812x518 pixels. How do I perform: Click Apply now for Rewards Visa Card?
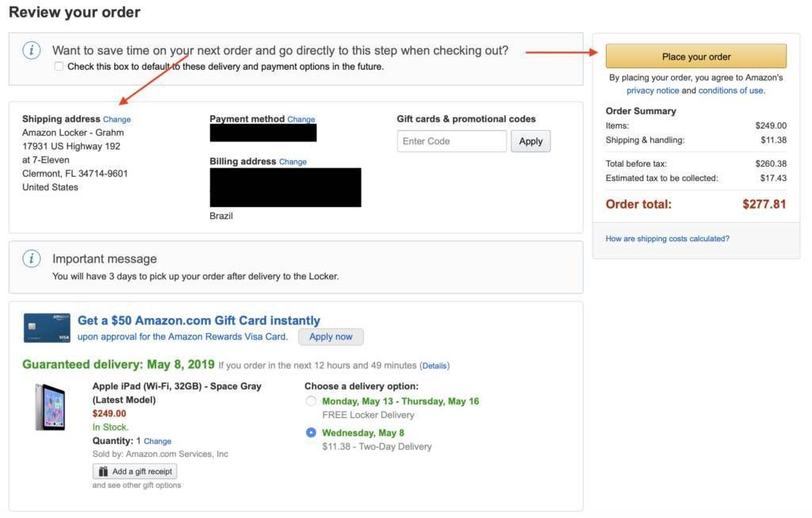tap(331, 336)
